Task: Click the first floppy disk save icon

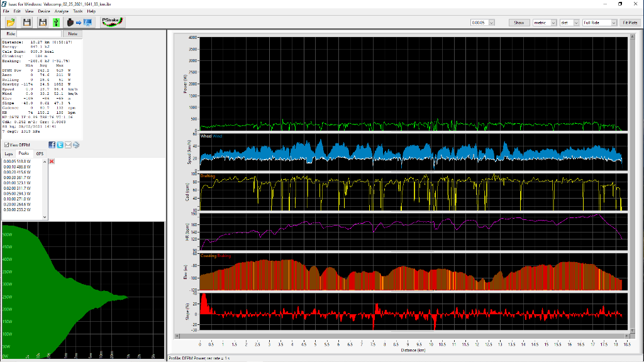Action: (27, 23)
